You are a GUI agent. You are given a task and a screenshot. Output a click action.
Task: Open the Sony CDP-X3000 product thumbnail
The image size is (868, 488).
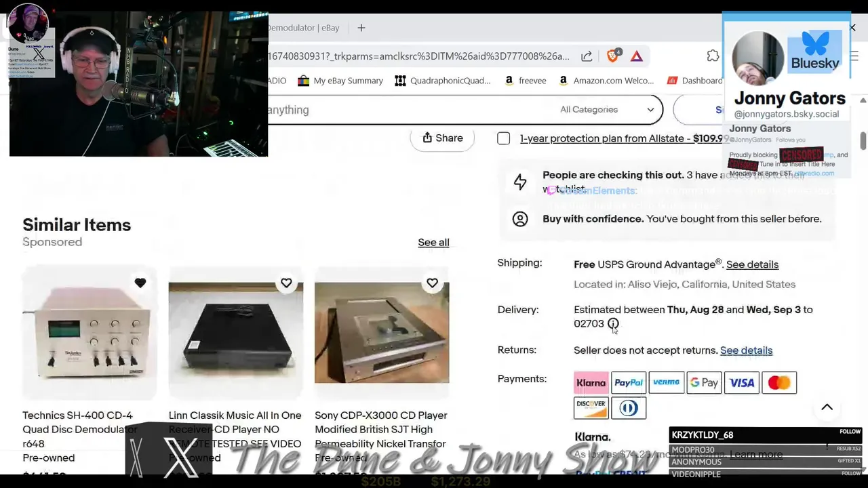[382, 332]
